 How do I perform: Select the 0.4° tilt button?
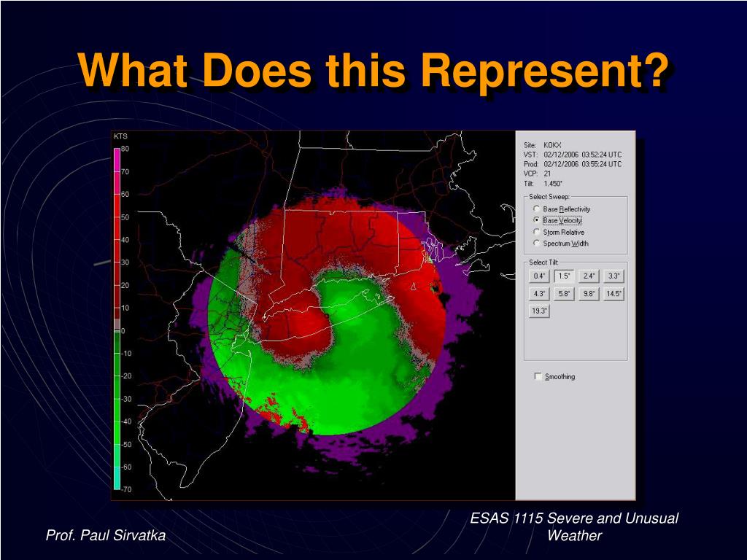coord(539,276)
